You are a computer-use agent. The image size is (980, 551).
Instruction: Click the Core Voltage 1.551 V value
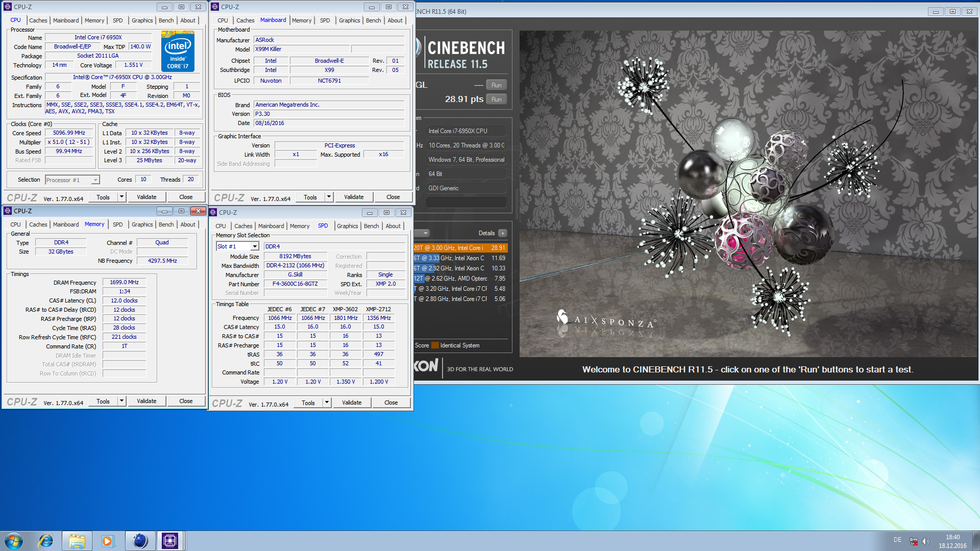(x=133, y=65)
